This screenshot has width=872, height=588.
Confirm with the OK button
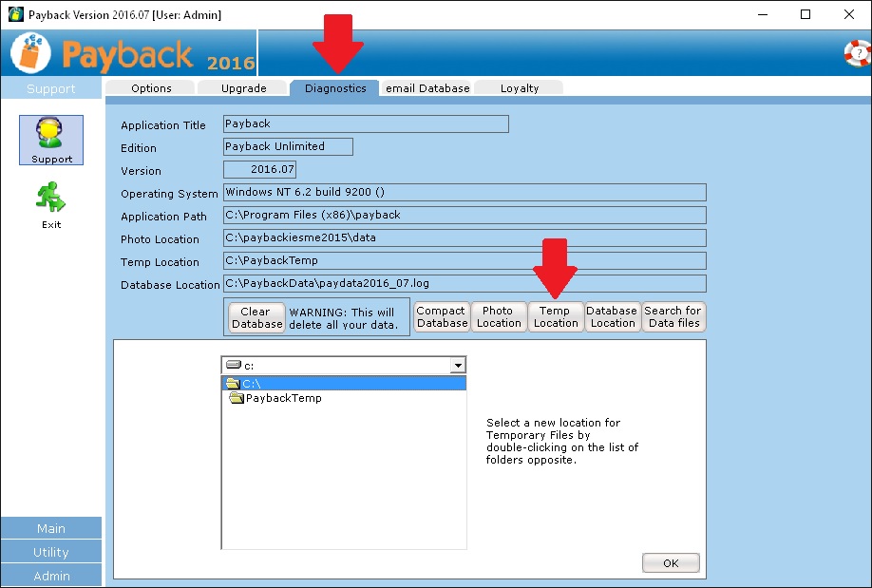coord(671,563)
